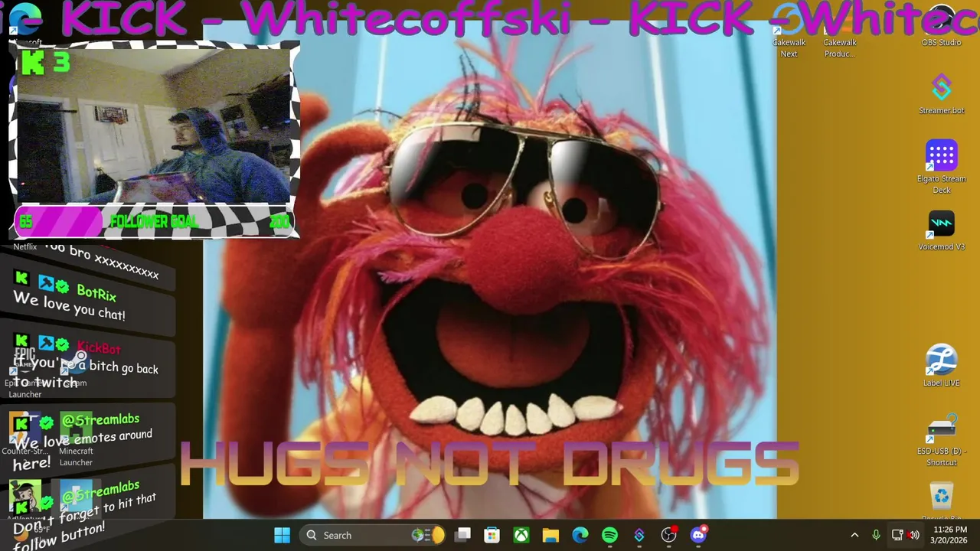Open File Explorer from the taskbar
This screenshot has height=551, width=980.
[x=550, y=535]
